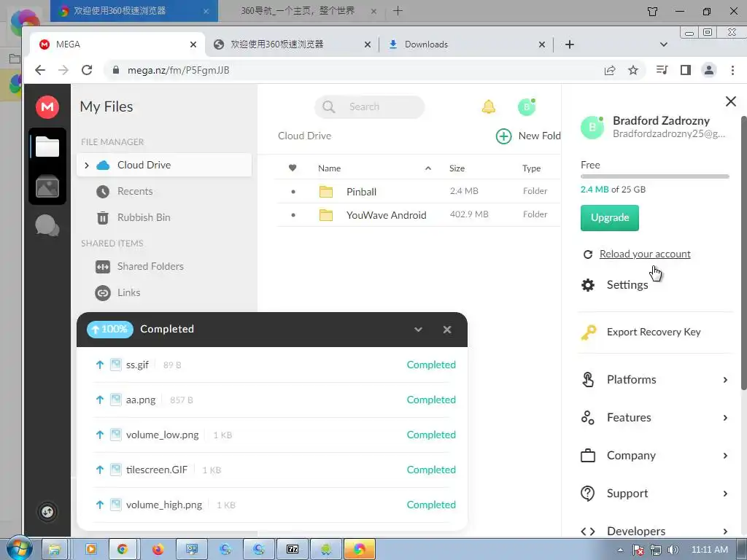Image resolution: width=747 pixels, height=560 pixels.
Task: Sort files by Type column
Action: 531,168
